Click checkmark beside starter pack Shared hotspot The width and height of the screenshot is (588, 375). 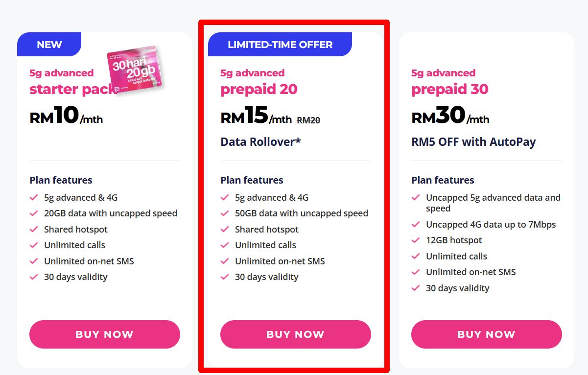click(34, 229)
